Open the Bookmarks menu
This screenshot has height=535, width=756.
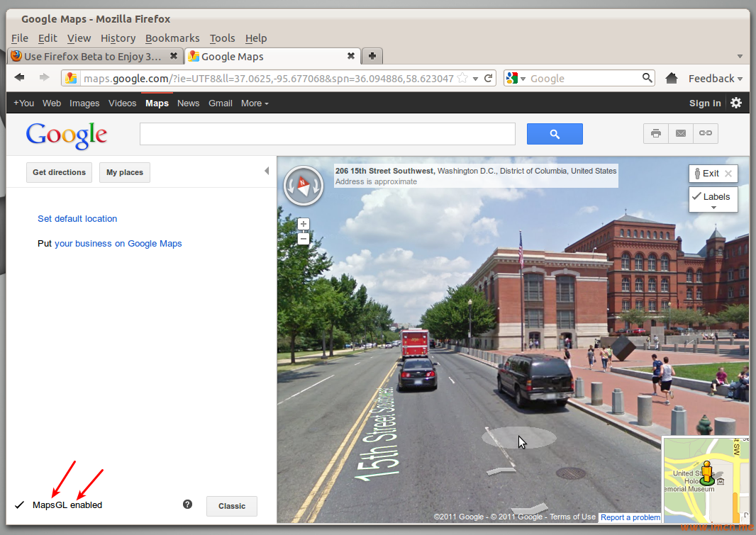(172, 38)
